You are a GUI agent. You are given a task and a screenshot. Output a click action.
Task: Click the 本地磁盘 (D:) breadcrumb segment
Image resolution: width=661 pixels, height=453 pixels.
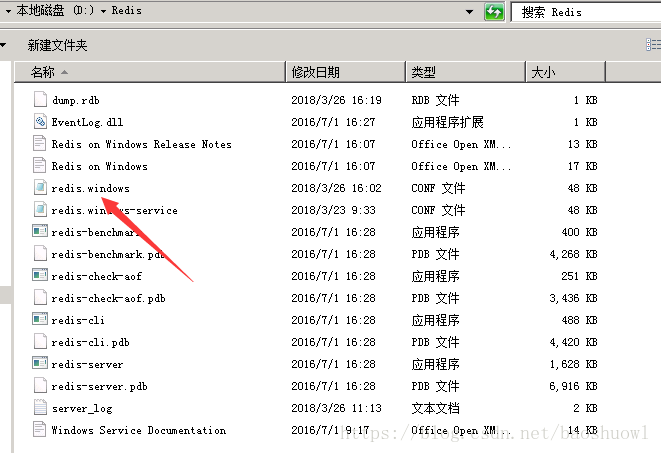(x=55, y=11)
